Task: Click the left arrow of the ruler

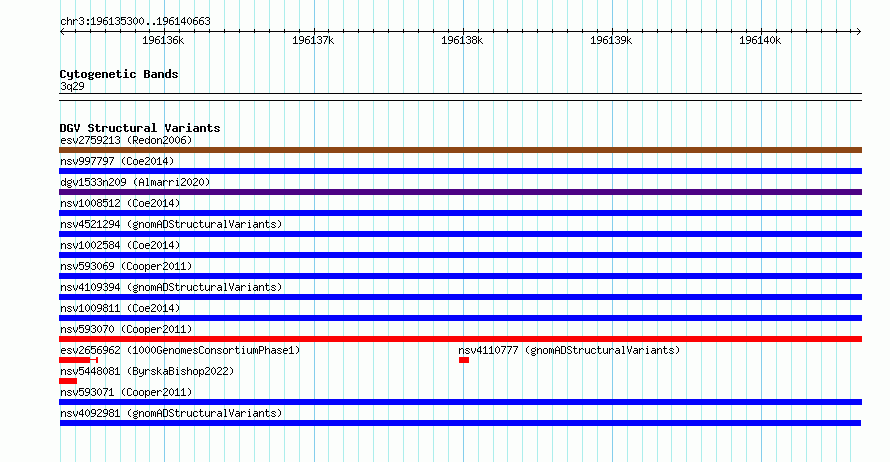Action: pos(62,32)
